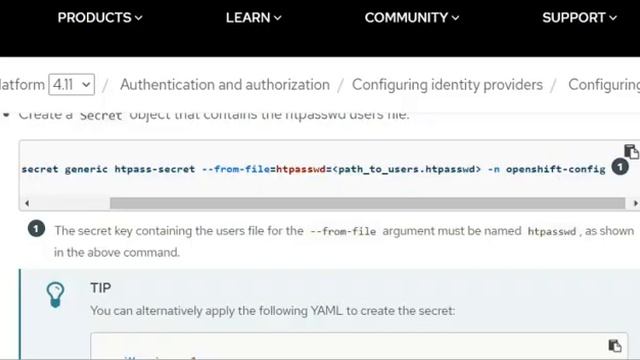Click the callout 1 badge beside the explanation
Screen dimensions: 640x360
pyautogui.click(x=36, y=229)
